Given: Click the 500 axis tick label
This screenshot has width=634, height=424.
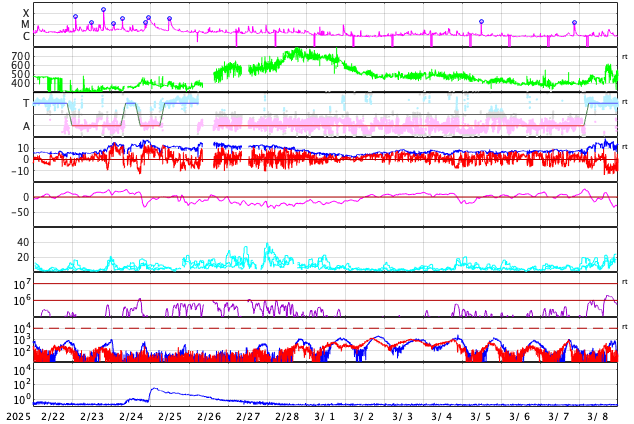Looking at the screenshot, I should click(21, 74).
